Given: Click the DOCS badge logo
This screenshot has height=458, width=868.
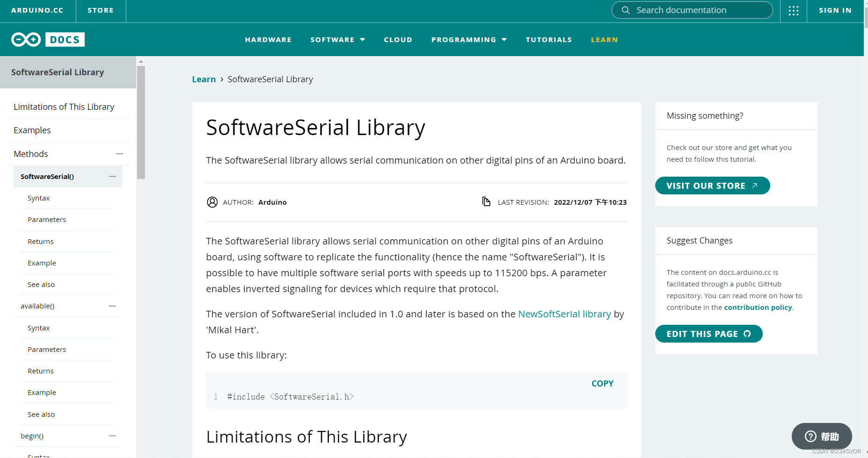Looking at the screenshot, I should point(65,40).
